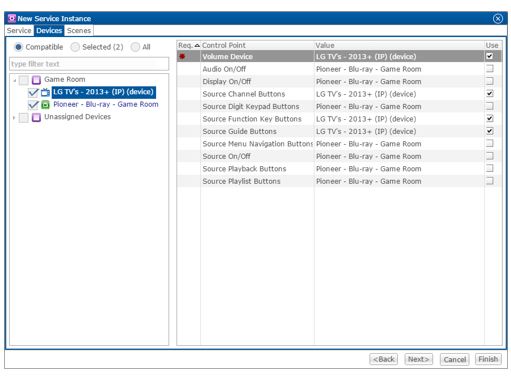Uncheck Use for Source Guide Buttons
511x377 pixels.
tap(489, 131)
